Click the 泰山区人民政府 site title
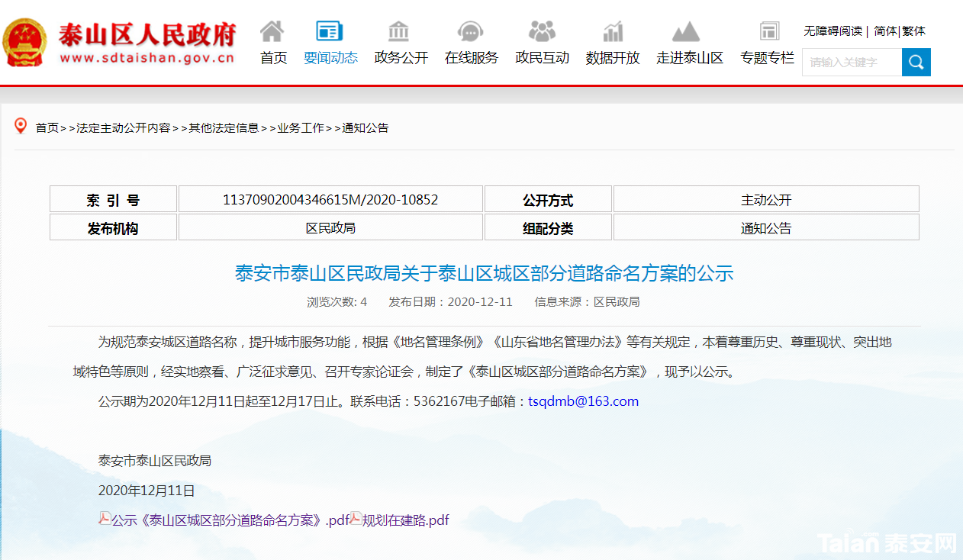Viewport: 963px width, 560px height. tap(147, 34)
